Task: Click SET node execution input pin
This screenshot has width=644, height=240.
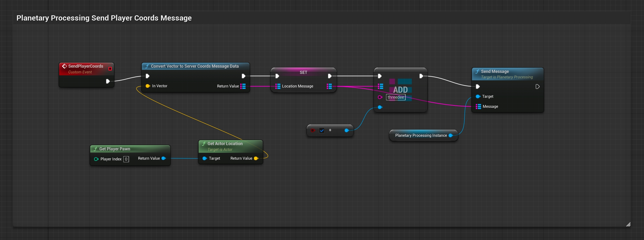Action: click(277, 76)
